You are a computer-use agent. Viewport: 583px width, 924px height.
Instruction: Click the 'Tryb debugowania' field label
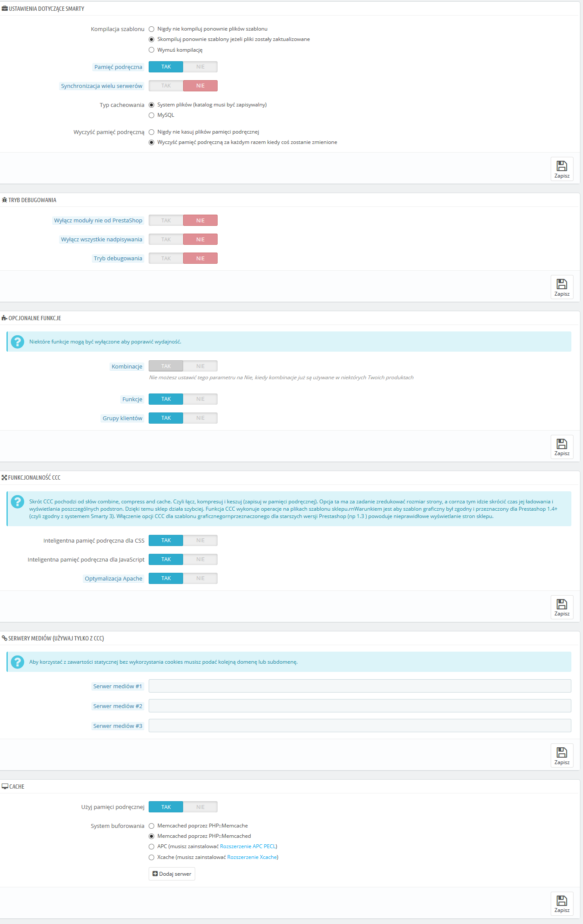tap(118, 258)
